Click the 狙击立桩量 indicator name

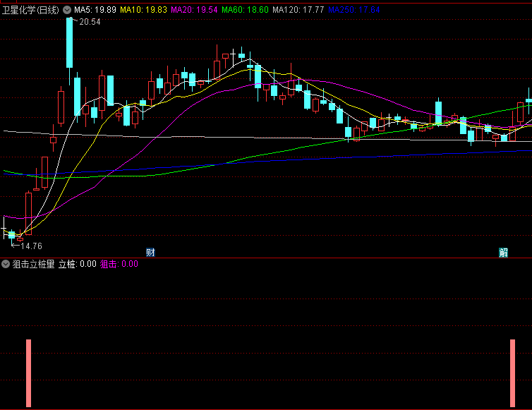coord(34,264)
